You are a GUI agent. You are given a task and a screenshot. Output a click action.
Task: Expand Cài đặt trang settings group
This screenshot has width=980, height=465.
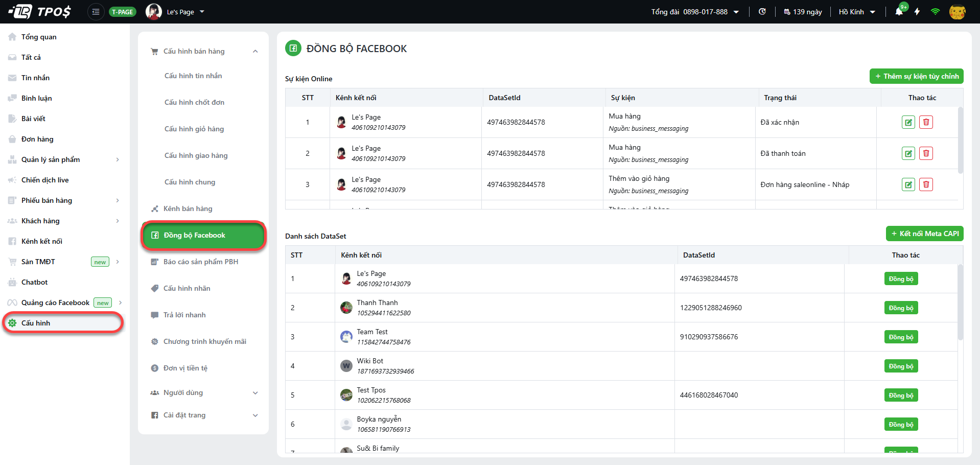pyautogui.click(x=203, y=415)
